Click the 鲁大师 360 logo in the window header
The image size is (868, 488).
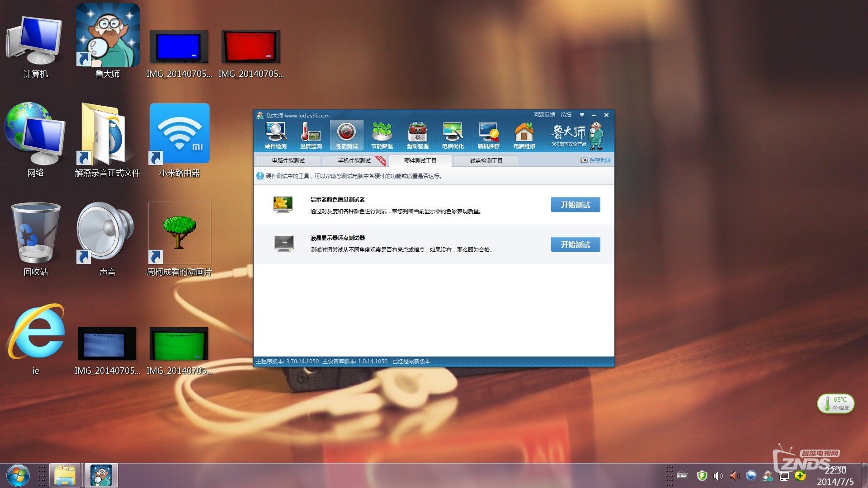click(577, 135)
